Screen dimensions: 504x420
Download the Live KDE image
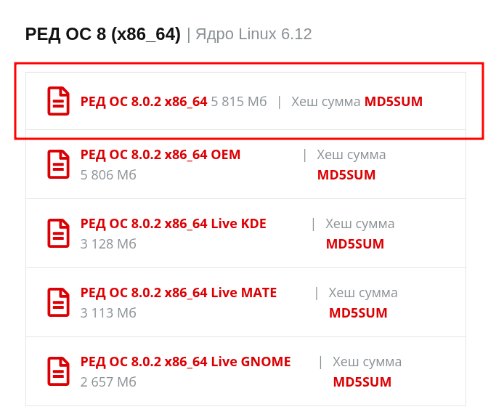point(173,224)
